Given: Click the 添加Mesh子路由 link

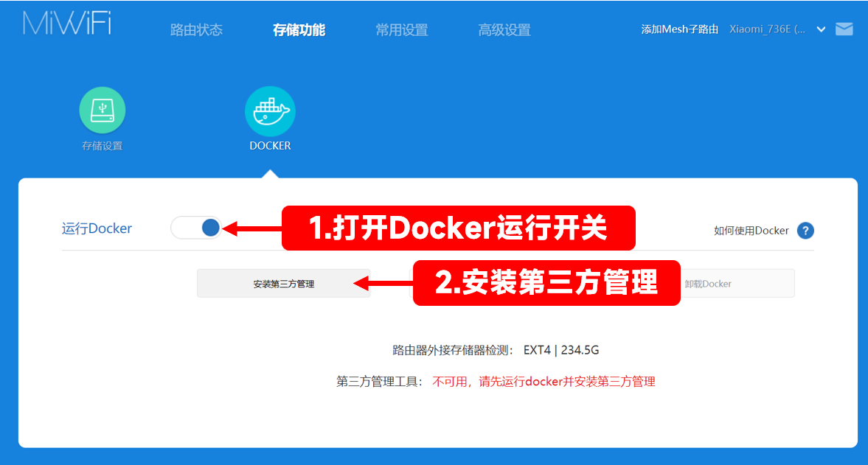Looking at the screenshot, I should 679,29.
